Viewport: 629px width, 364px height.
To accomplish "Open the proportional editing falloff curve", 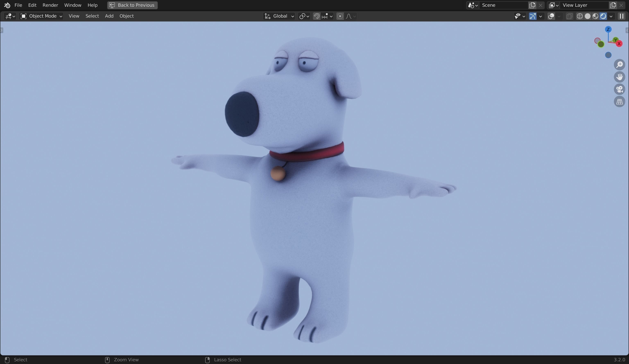I will click(x=351, y=16).
